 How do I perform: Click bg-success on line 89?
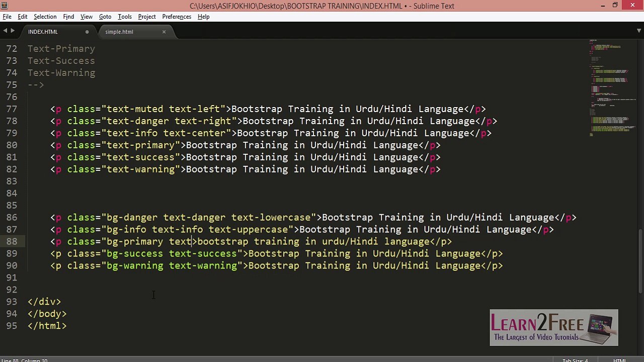coord(135,253)
